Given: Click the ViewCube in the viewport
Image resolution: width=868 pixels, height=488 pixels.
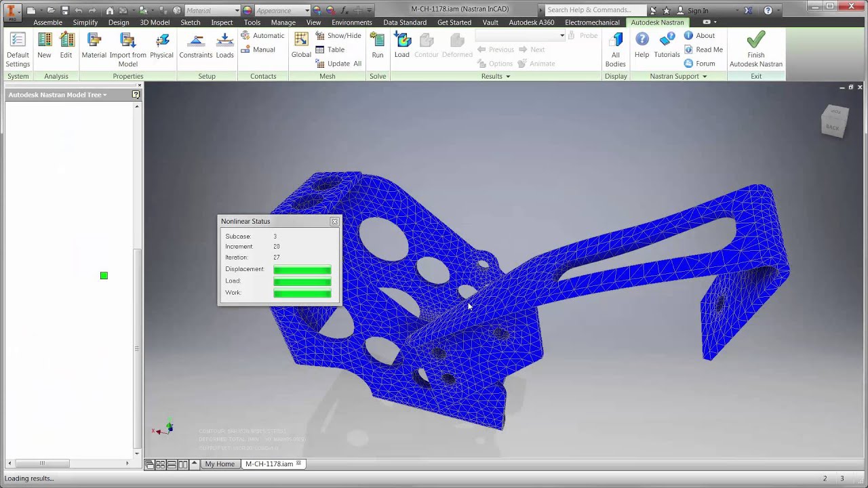Looking at the screenshot, I should click(834, 121).
